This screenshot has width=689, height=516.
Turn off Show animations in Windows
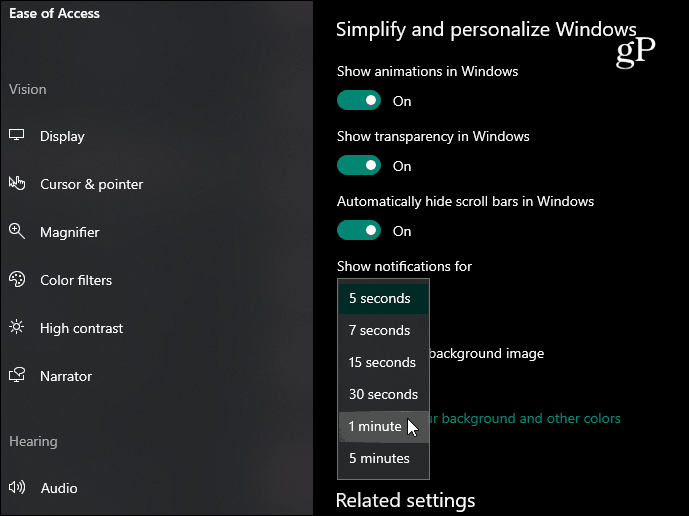[359, 100]
